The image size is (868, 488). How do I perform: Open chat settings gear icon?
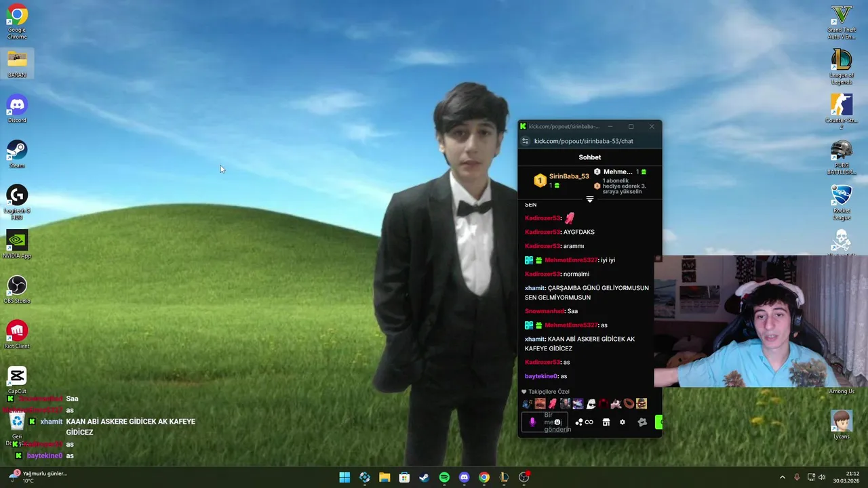tap(623, 422)
